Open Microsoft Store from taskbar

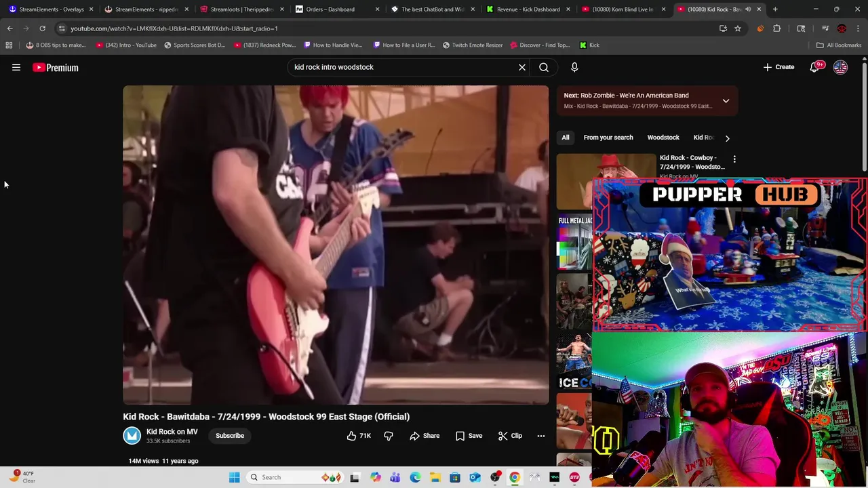click(x=455, y=477)
